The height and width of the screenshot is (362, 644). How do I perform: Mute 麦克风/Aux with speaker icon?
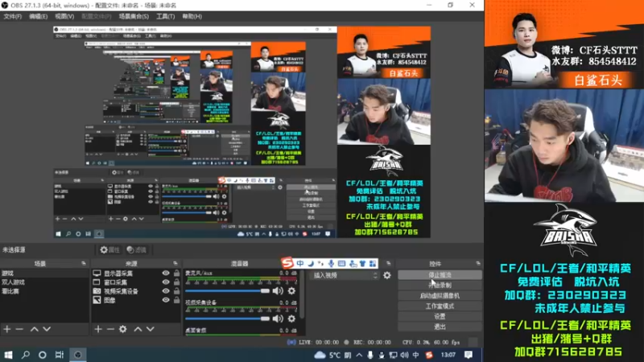tap(278, 291)
